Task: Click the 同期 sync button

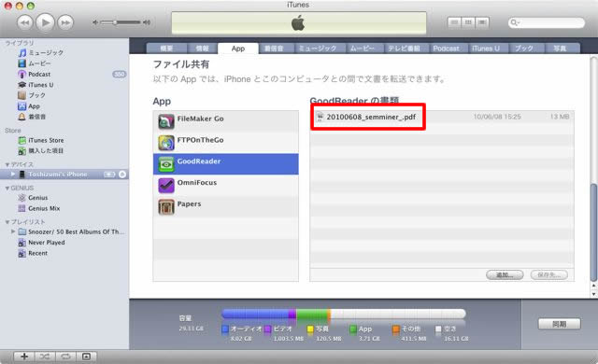Action: (x=559, y=324)
